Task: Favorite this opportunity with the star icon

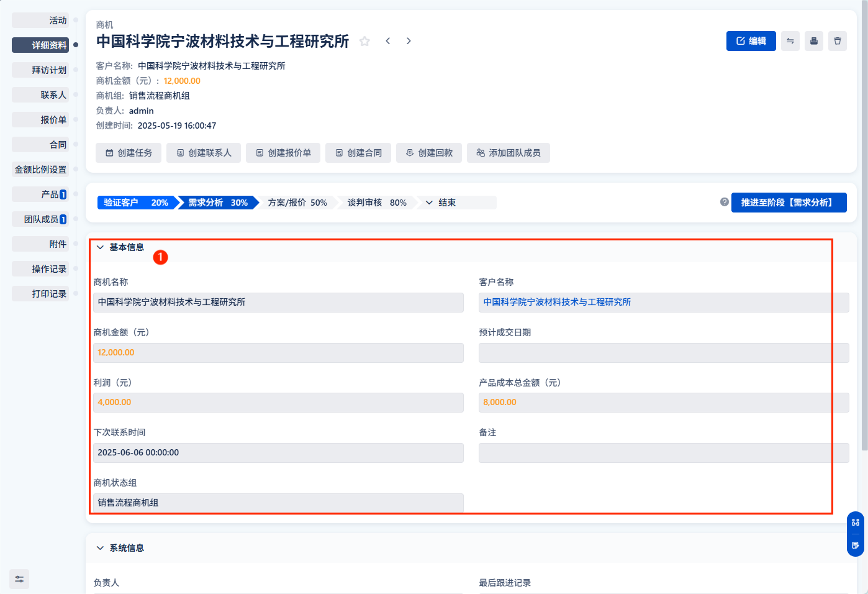Action: pyautogui.click(x=364, y=41)
